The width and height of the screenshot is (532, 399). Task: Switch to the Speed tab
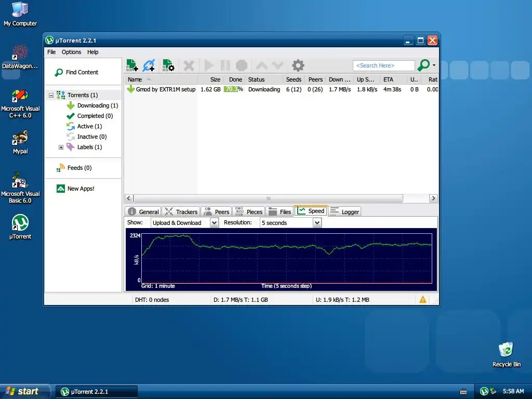[x=311, y=211]
